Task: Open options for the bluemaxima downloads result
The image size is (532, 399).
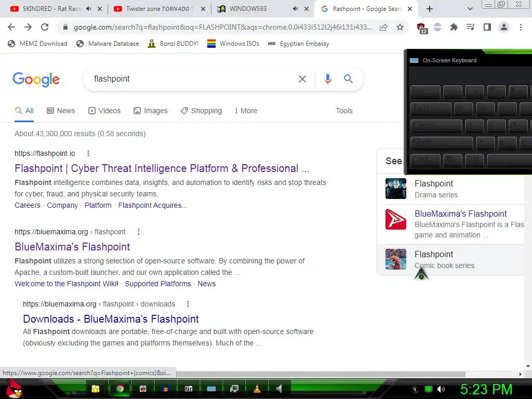Action: click(x=188, y=304)
